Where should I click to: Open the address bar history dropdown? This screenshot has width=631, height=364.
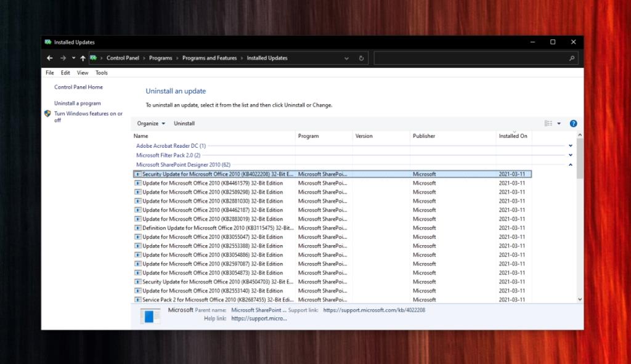pyautogui.click(x=346, y=58)
